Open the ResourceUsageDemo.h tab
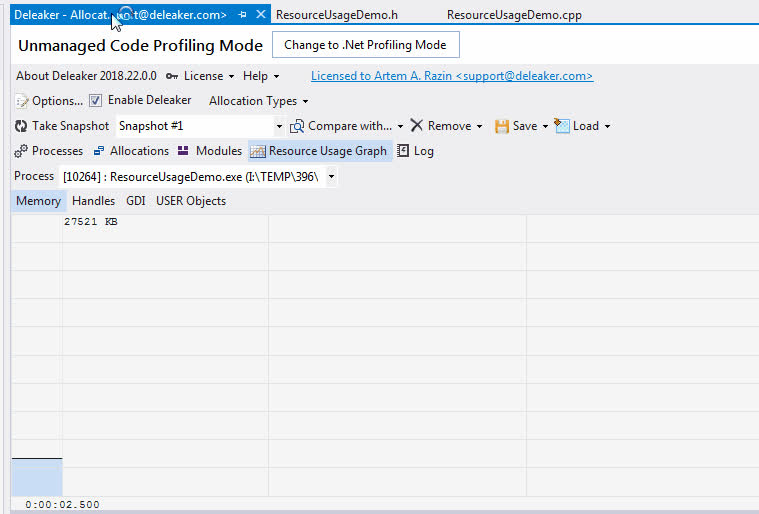This screenshot has height=514, width=759. pos(337,15)
